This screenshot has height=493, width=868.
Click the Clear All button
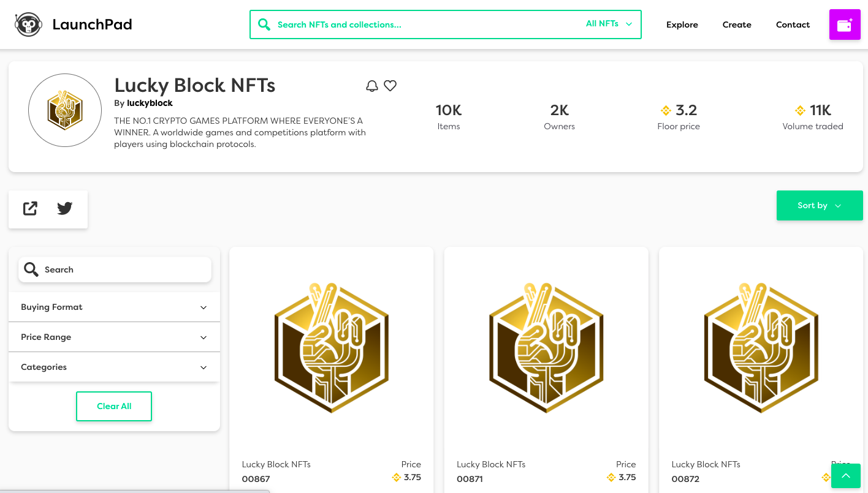[x=114, y=406]
